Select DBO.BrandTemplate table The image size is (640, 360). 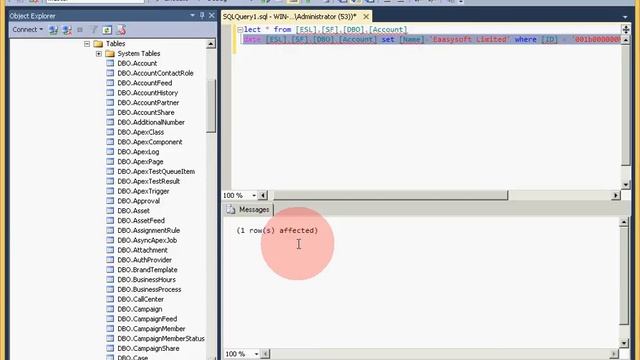point(147,269)
